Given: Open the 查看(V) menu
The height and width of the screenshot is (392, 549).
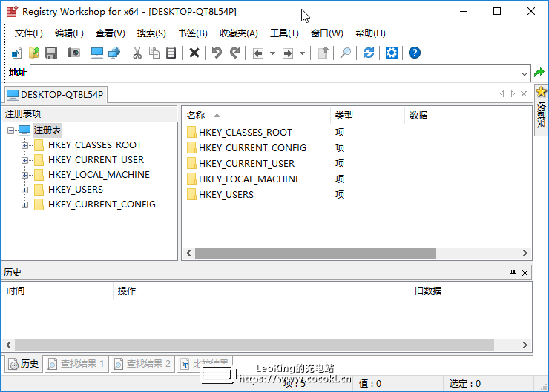Looking at the screenshot, I should [x=111, y=33].
